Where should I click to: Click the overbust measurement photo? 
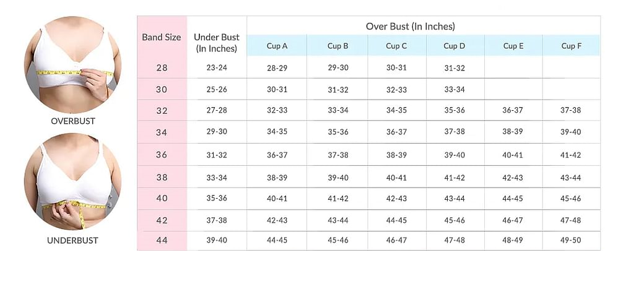(72, 65)
